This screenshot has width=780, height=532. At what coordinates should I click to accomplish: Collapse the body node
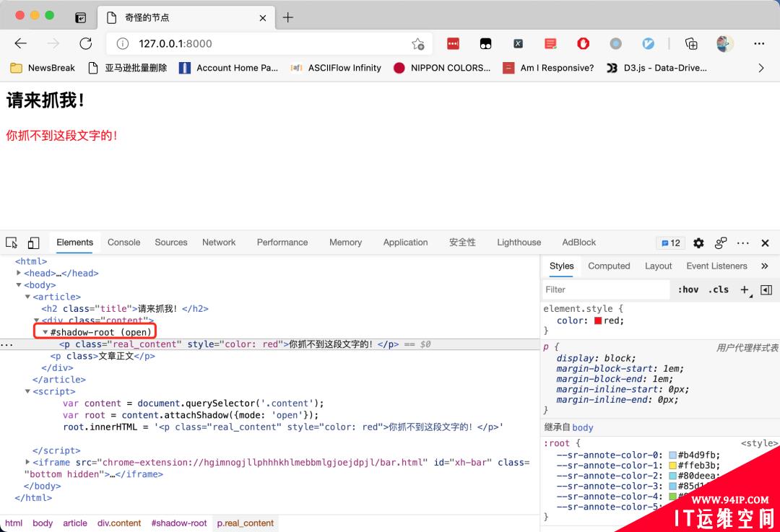[x=18, y=285]
